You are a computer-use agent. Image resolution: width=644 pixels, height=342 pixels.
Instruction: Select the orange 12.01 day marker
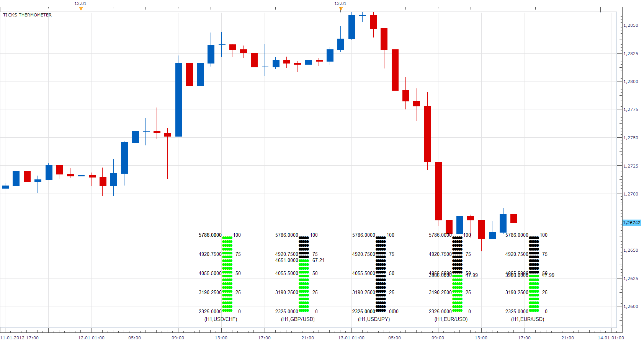[x=81, y=9]
